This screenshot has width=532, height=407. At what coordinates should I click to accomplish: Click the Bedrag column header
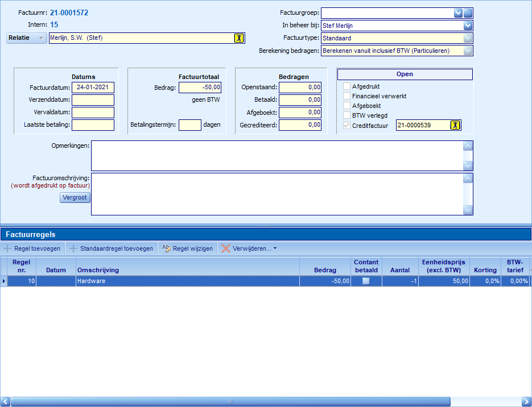pyautogui.click(x=325, y=270)
